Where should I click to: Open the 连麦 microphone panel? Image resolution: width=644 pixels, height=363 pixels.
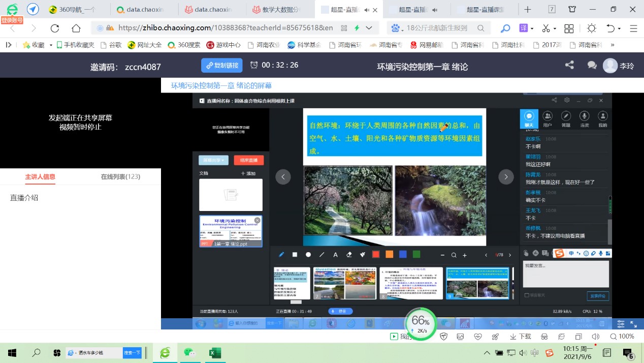point(584,119)
